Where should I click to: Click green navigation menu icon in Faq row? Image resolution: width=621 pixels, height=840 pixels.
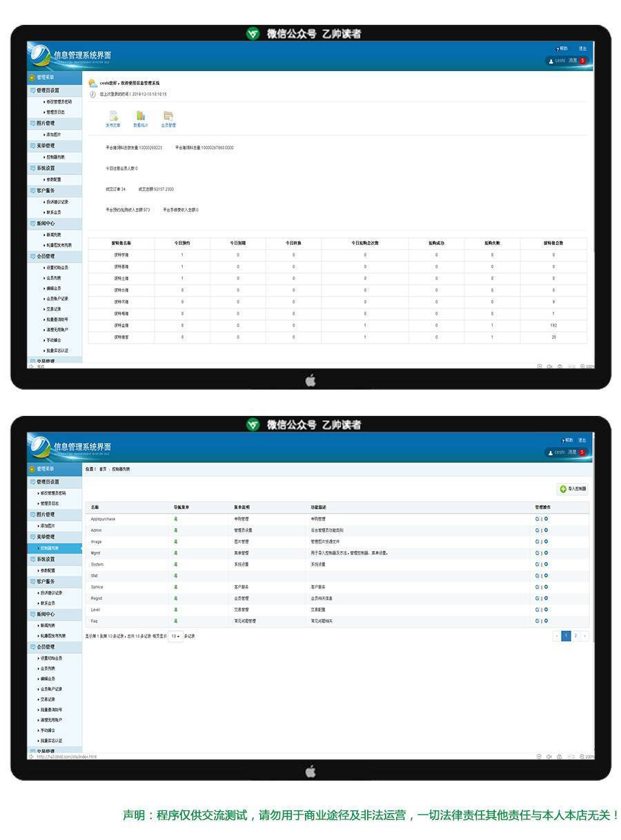point(175,621)
